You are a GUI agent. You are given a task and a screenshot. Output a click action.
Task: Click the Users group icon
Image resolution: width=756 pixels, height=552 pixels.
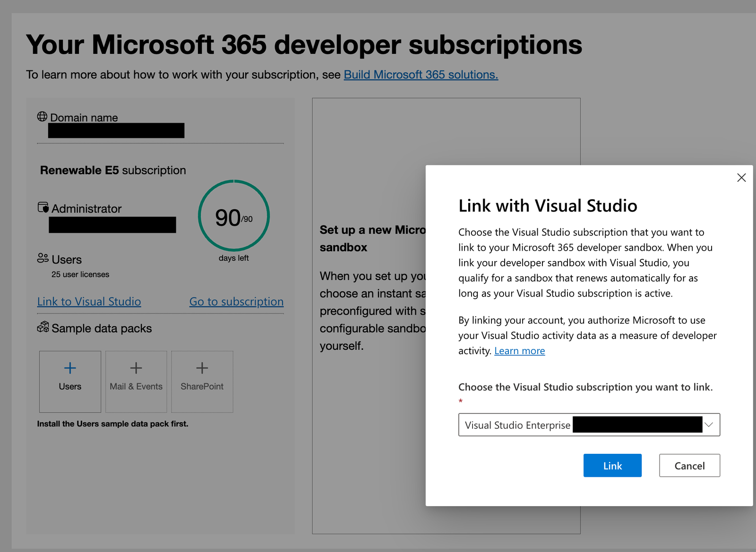coord(42,258)
